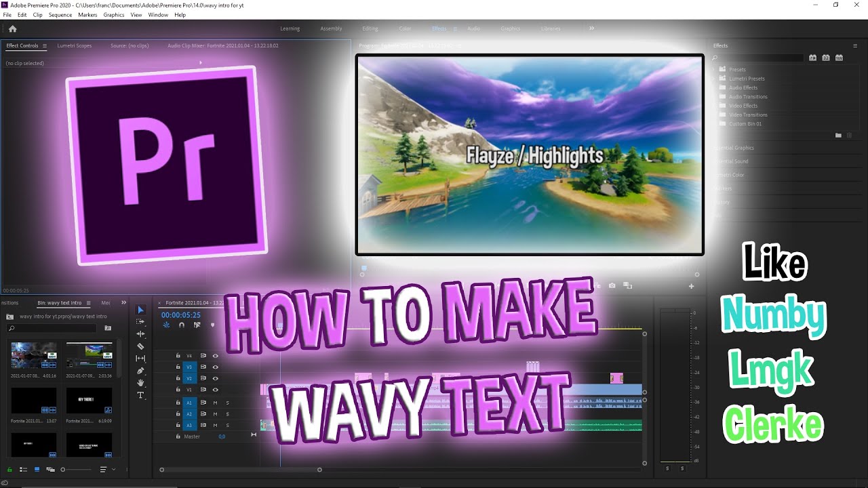Viewport: 868px width, 488px height.
Task: Open sort dropdown arrow in project bin
Action: tap(113, 469)
